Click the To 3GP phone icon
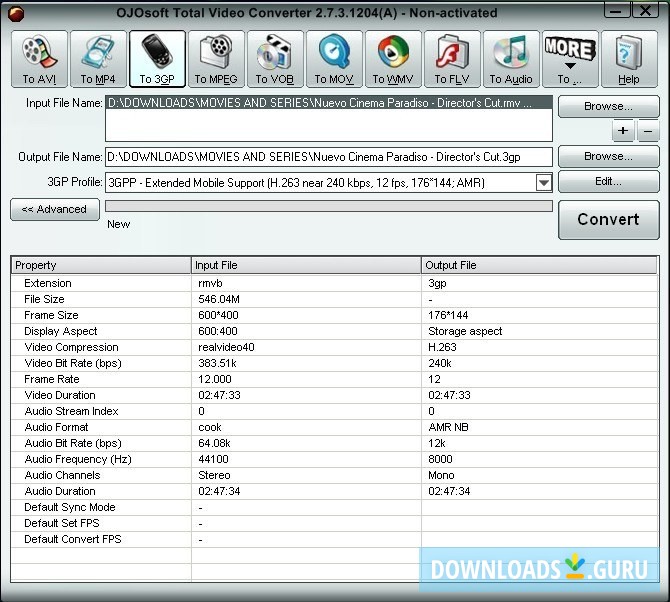This screenshot has height=602, width=670. pyautogui.click(x=157, y=59)
